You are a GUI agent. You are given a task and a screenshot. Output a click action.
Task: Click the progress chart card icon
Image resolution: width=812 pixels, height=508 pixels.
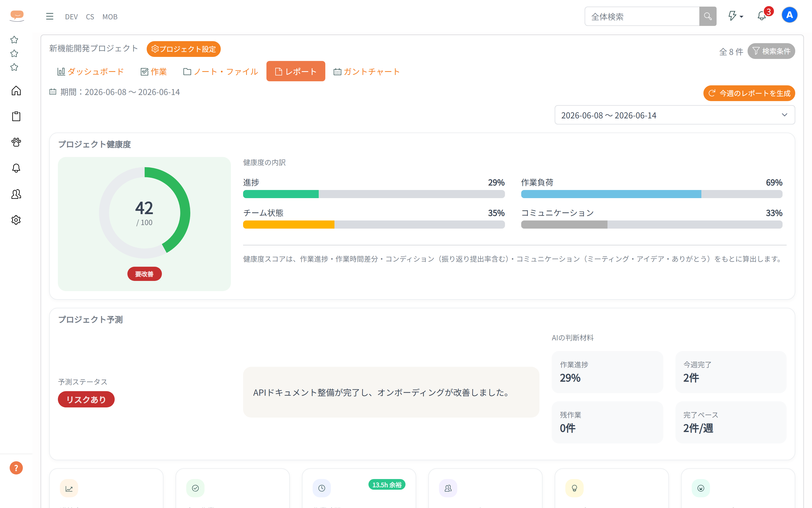pos(69,488)
